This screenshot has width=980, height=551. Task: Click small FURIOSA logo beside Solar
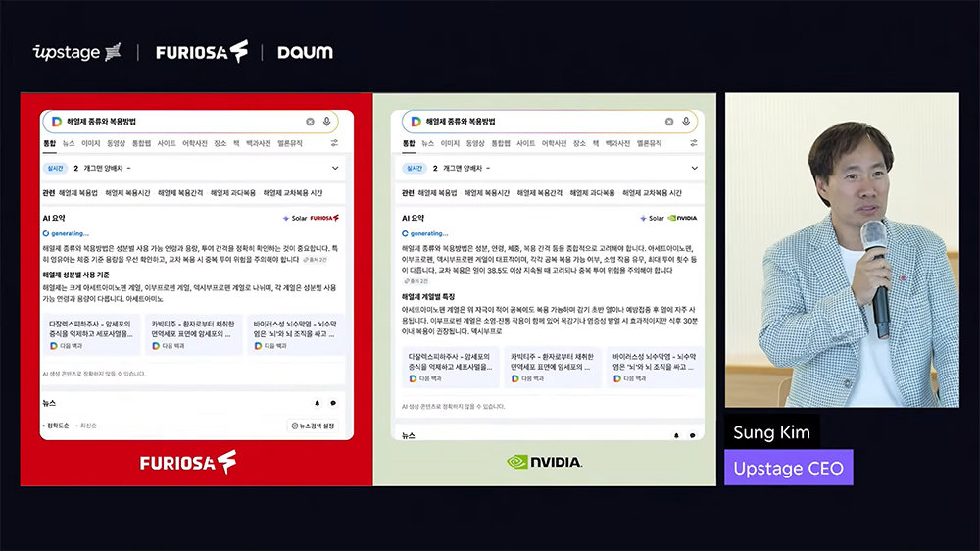(324, 219)
